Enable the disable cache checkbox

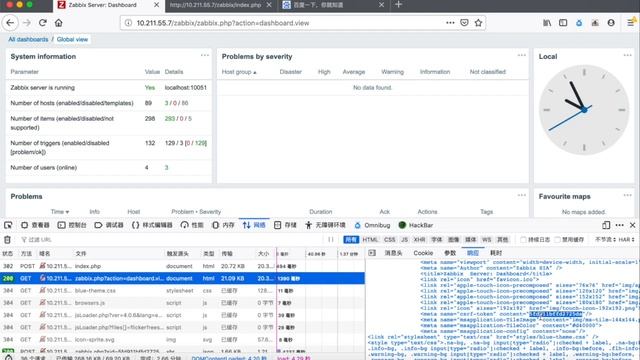(558, 240)
